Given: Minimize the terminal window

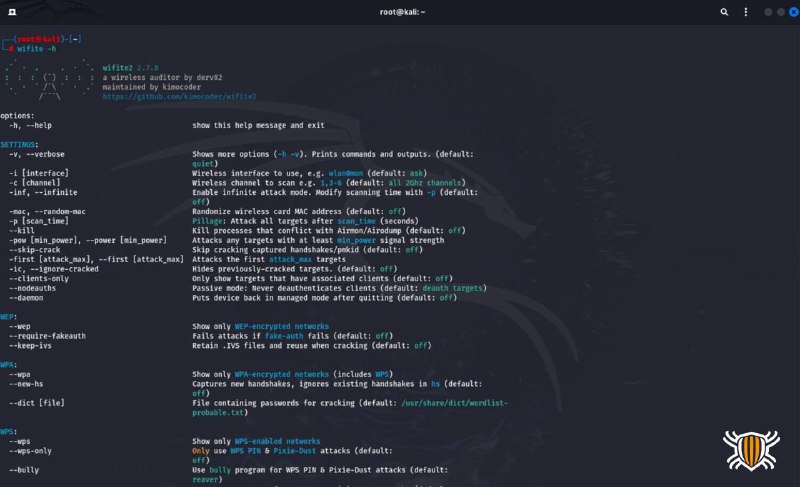Looking at the screenshot, I should [768, 12].
